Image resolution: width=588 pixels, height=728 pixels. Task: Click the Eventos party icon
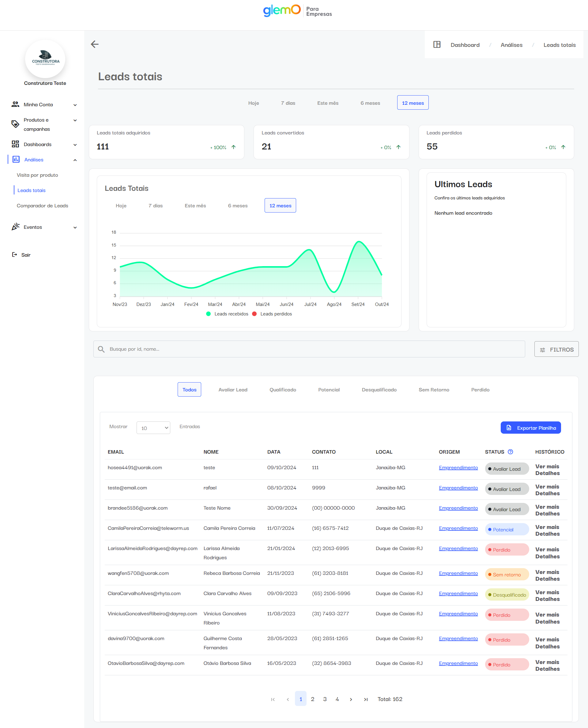(x=16, y=227)
